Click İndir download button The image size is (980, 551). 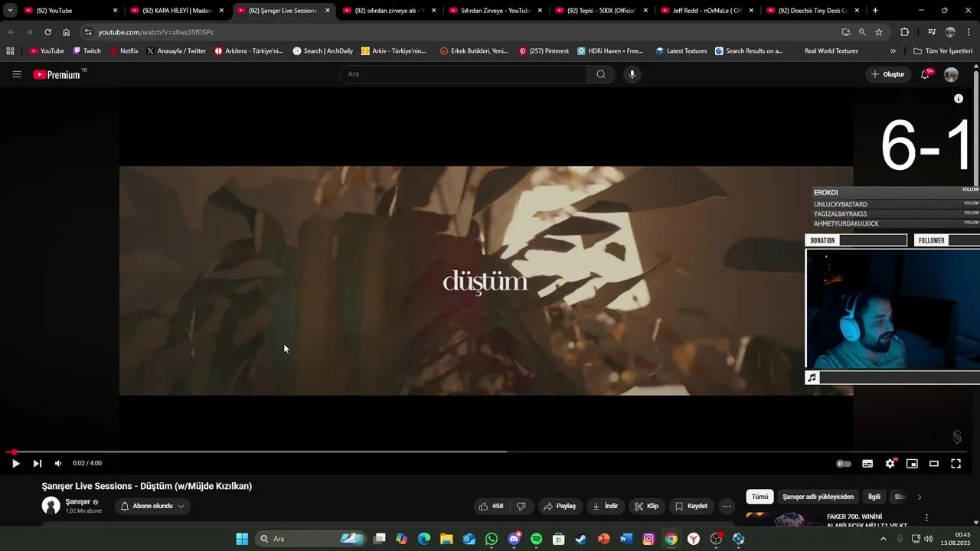605,506
